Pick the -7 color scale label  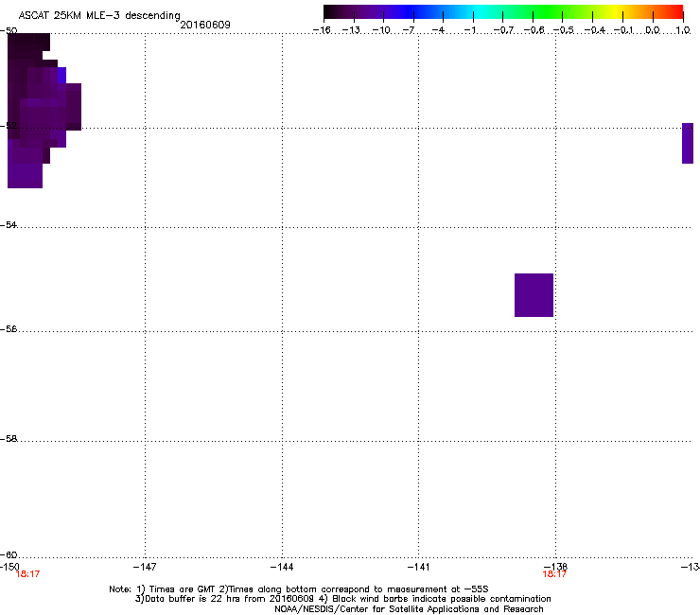409,30
